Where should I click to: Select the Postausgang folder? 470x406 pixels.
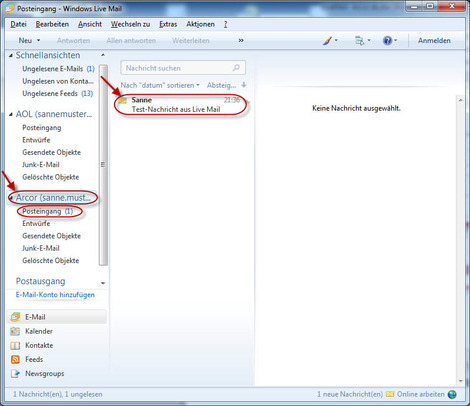coord(40,281)
